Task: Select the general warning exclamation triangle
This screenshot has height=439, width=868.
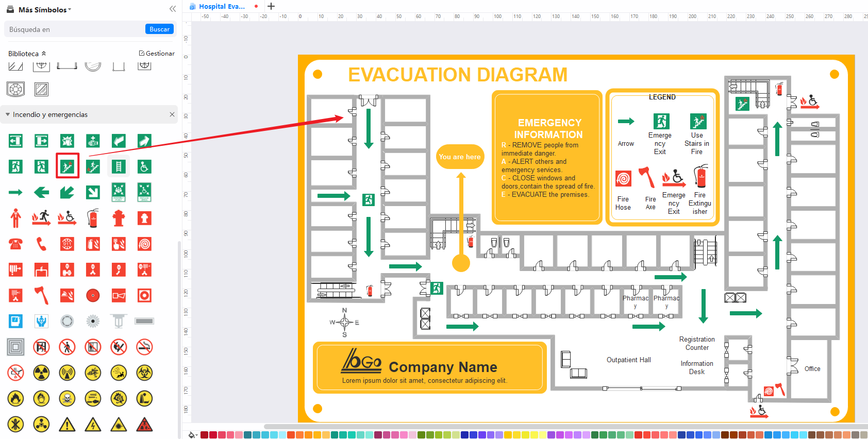Action: coord(67,424)
